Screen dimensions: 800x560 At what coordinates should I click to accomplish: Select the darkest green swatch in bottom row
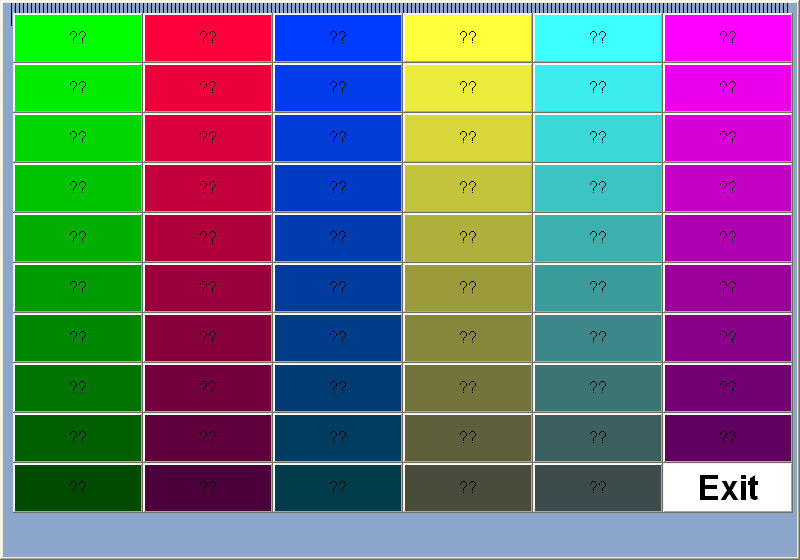[78, 488]
